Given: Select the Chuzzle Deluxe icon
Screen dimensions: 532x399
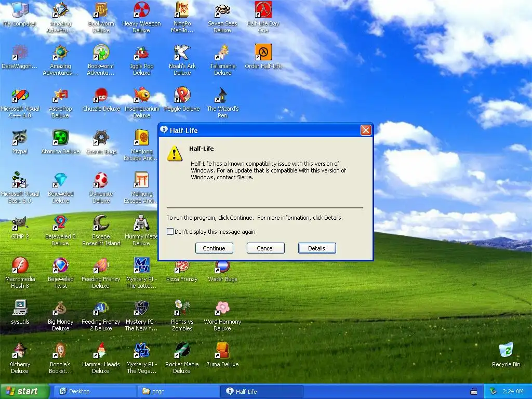Looking at the screenshot, I should (x=101, y=99).
